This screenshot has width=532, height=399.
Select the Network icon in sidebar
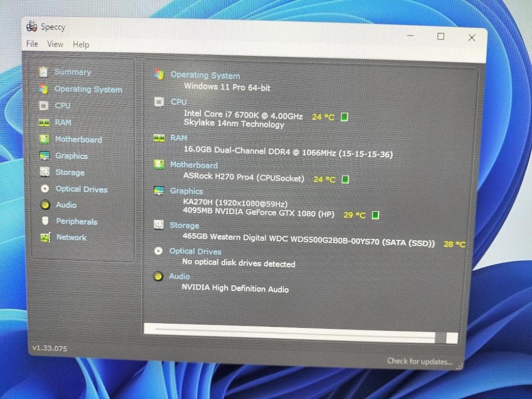pyautogui.click(x=45, y=237)
